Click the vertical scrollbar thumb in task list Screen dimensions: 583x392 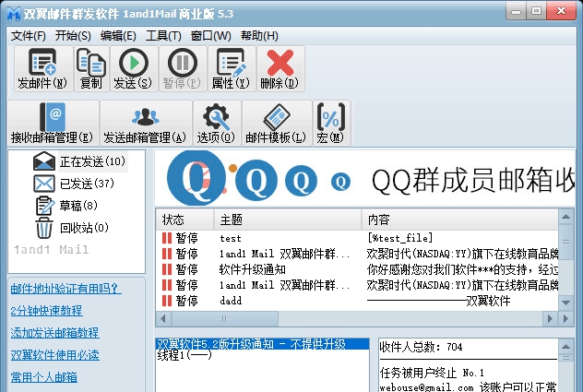click(565, 242)
